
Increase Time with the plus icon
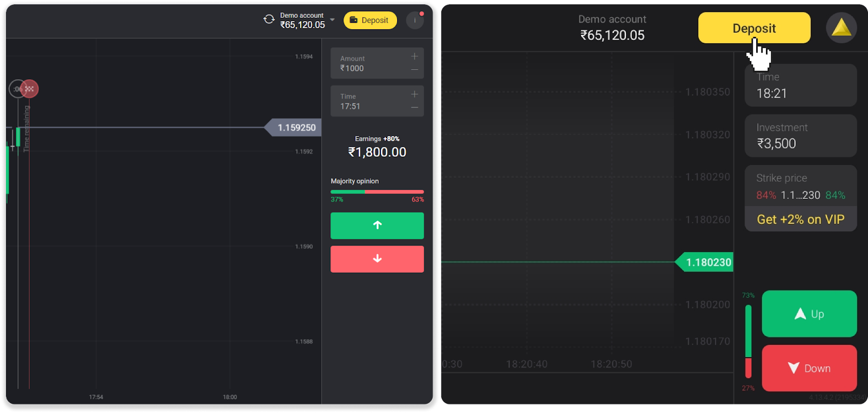pyautogui.click(x=414, y=94)
